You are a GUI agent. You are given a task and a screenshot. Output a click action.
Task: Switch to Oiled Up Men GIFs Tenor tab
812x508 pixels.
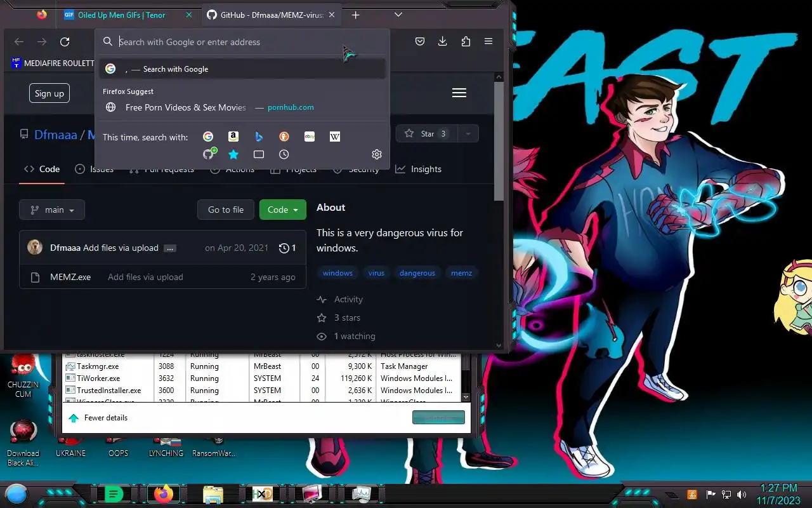(127, 15)
